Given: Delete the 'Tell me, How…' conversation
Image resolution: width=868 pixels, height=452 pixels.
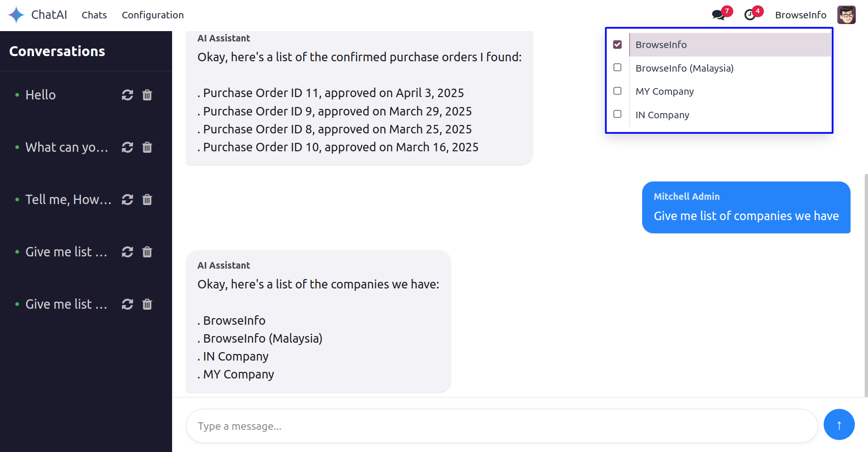Looking at the screenshot, I should pyautogui.click(x=147, y=200).
